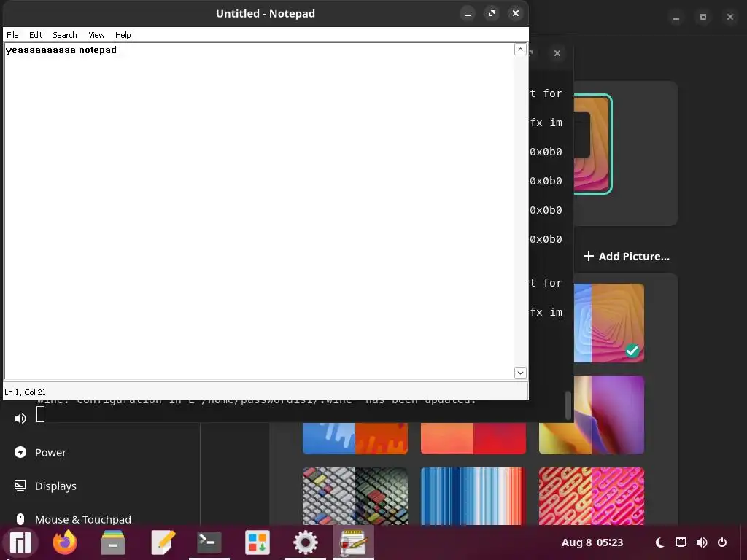Click scroll up arrow in Notepad
The width and height of the screenshot is (747, 560).
(520, 50)
